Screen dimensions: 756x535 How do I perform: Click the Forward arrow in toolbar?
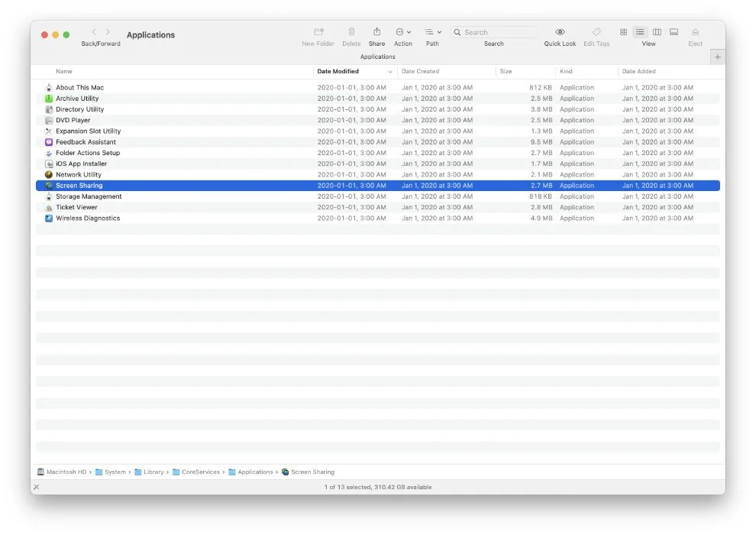point(108,32)
